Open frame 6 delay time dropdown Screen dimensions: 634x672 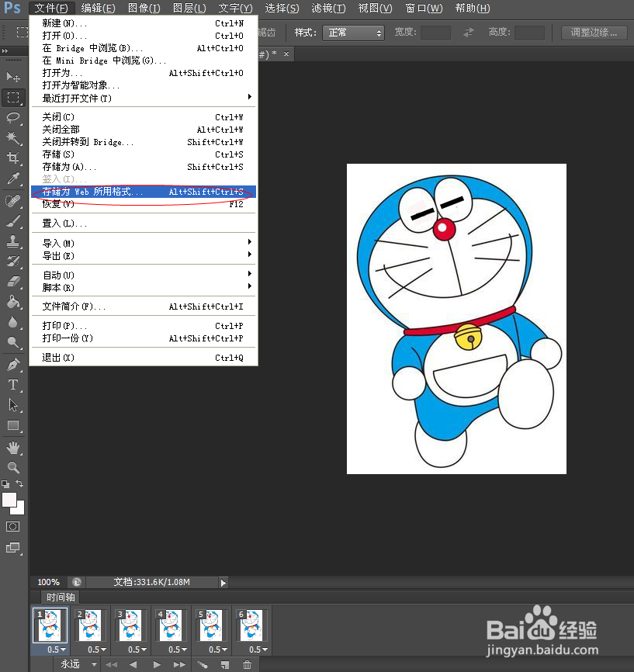pos(258,649)
